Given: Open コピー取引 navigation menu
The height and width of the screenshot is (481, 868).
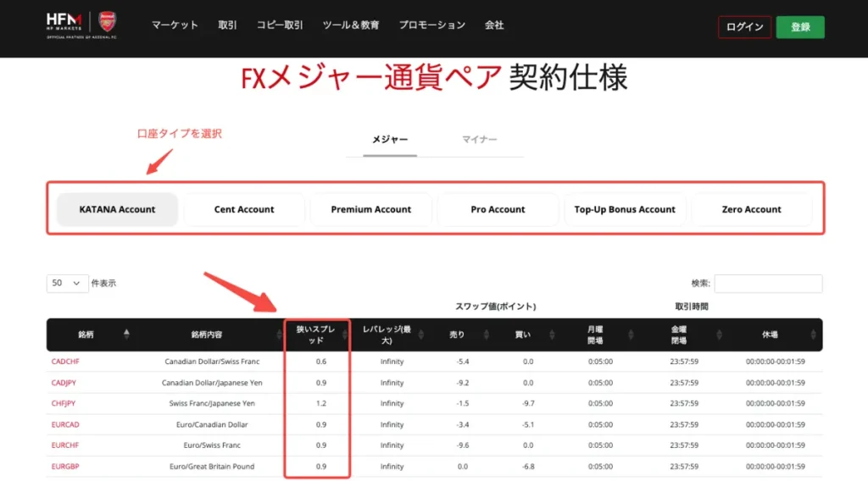Looking at the screenshot, I should click(280, 25).
